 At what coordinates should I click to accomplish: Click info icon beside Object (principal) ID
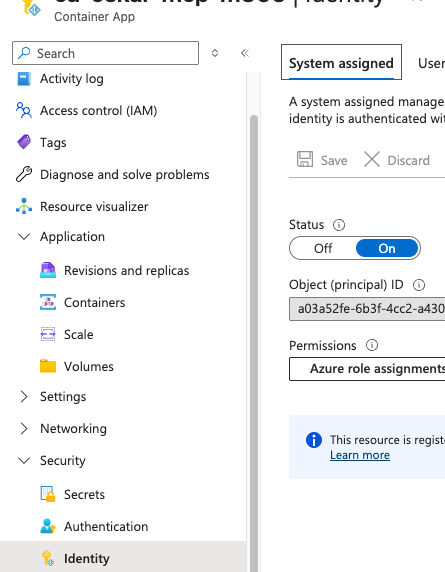point(419,285)
